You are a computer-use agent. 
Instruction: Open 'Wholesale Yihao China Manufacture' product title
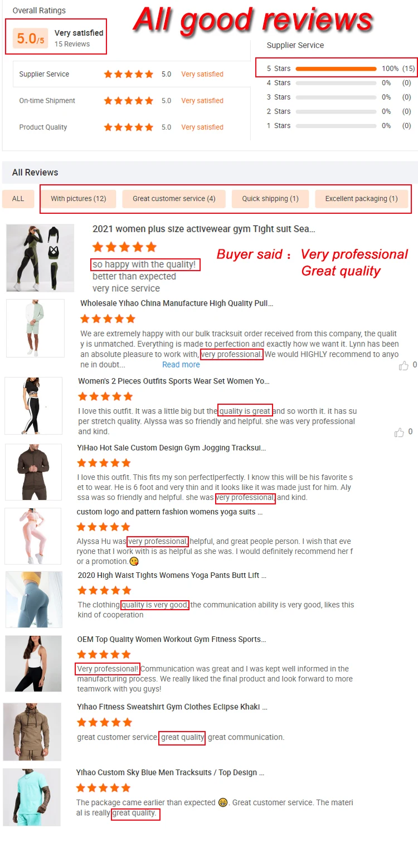(177, 303)
